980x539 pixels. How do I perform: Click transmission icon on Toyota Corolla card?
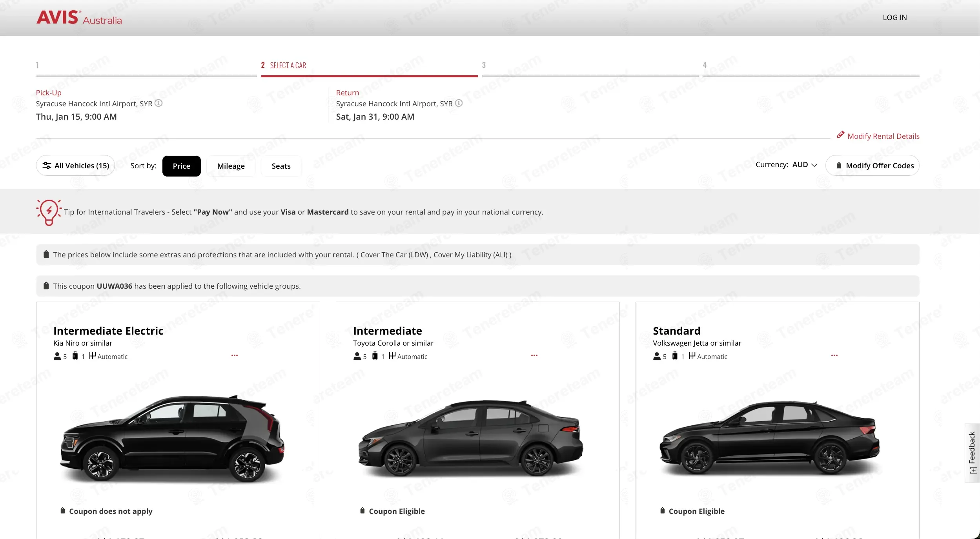tap(392, 356)
